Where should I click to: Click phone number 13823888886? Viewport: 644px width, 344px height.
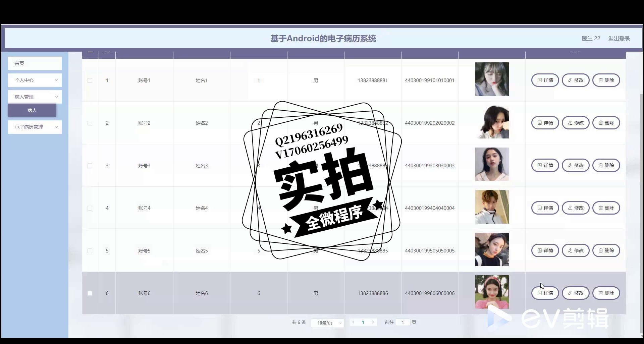(373, 293)
